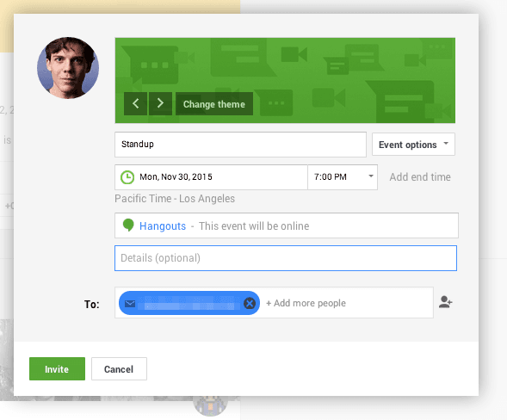Open the add person contacts icon
507x420 pixels.
[446, 302]
